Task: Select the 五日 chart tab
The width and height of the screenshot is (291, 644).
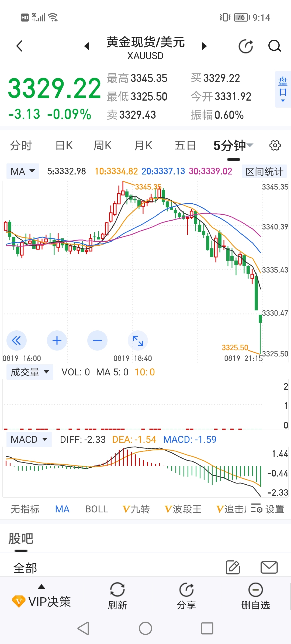Action: tap(185, 146)
